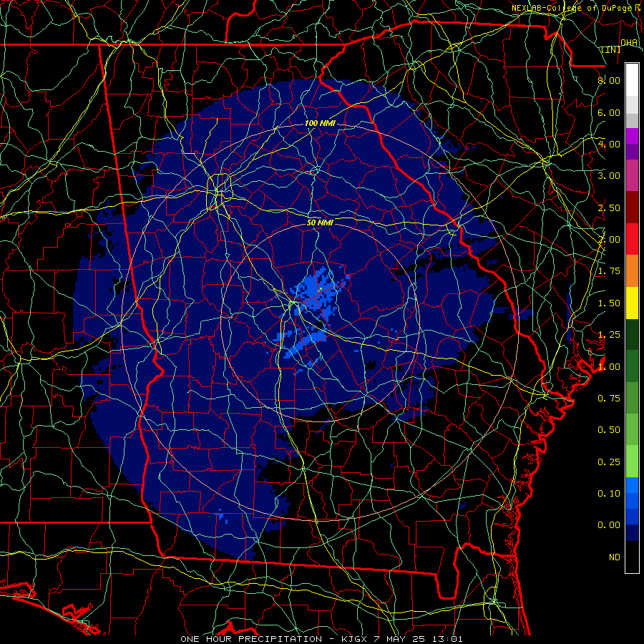Click the "OHA" product label
Viewport: 644px width, 644px height.
[x=629, y=43]
